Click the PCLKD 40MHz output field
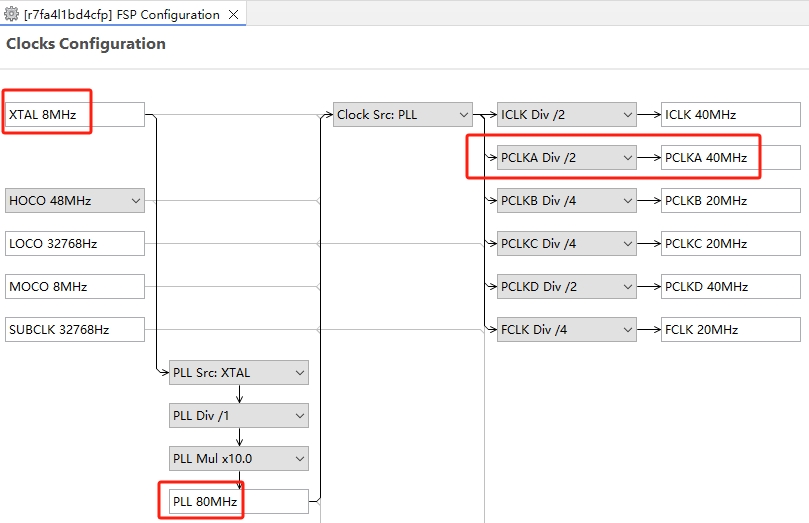This screenshot has height=523, width=809. (731, 286)
